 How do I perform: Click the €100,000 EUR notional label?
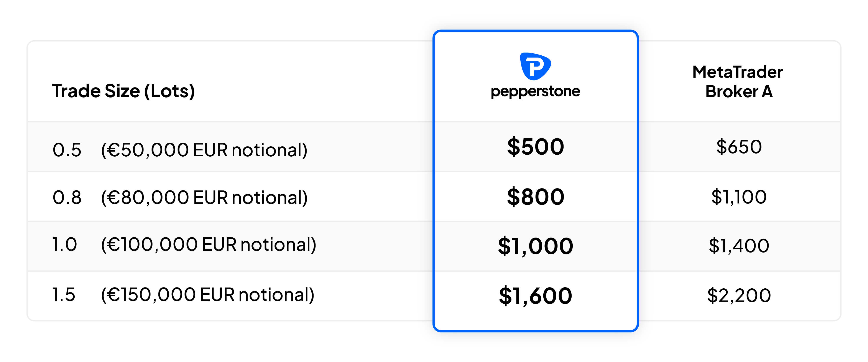209,245
